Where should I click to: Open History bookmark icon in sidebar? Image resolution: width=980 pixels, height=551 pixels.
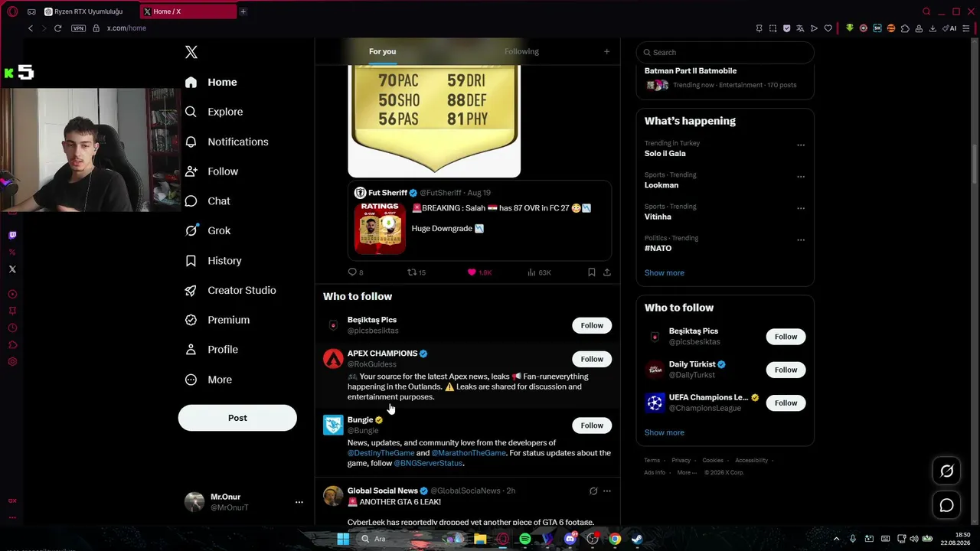191,261
